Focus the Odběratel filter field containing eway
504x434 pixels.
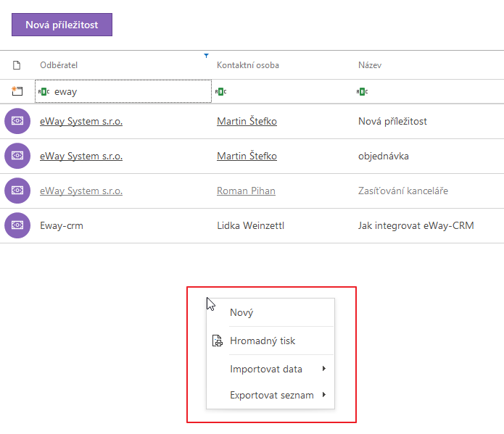coord(123,91)
